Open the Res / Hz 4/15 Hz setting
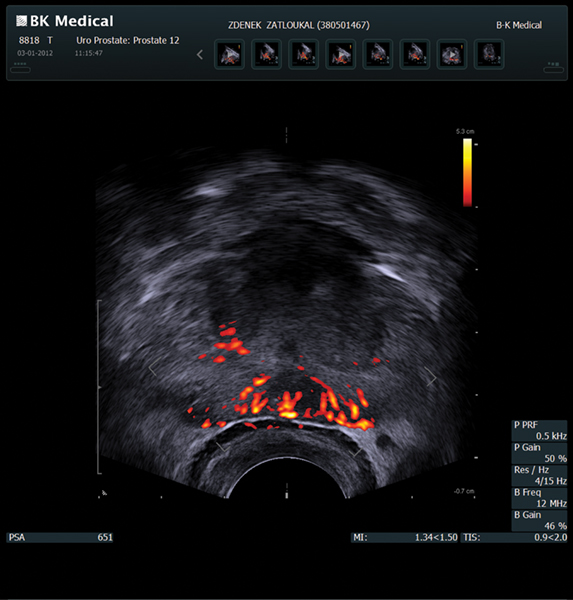Viewport: 573px width, 600px height. 539,476
